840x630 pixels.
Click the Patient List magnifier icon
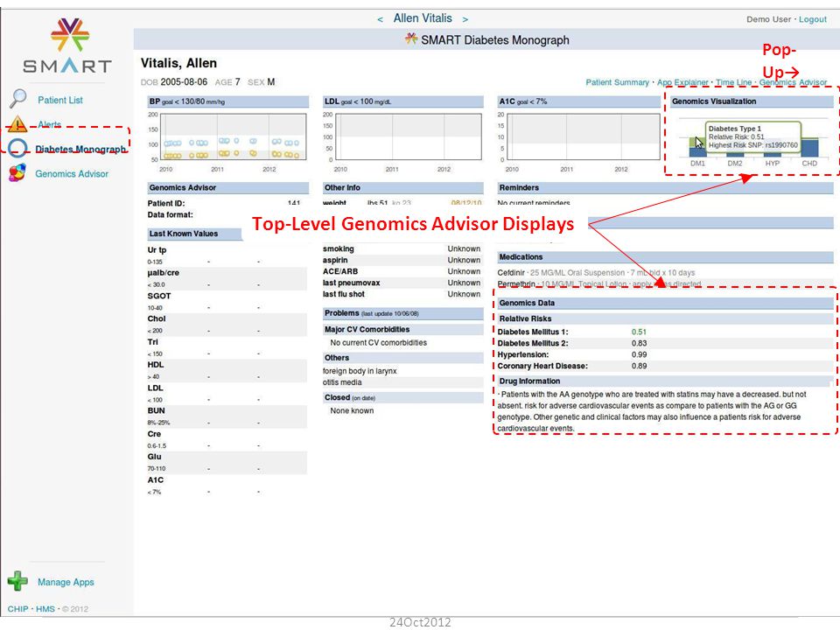point(17,99)
